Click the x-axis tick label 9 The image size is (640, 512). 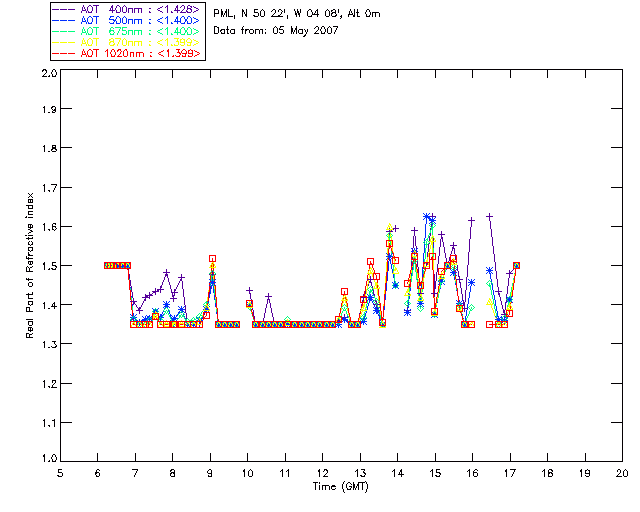pos(210,473)
